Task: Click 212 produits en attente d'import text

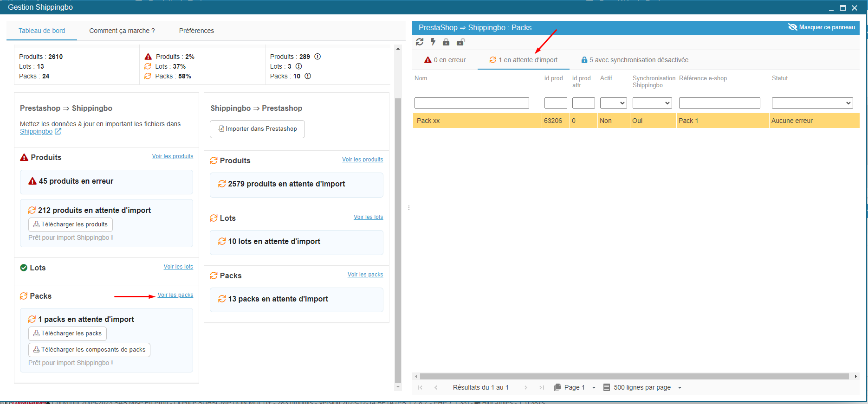Action: pyautogui.click(x=94, y=211)
